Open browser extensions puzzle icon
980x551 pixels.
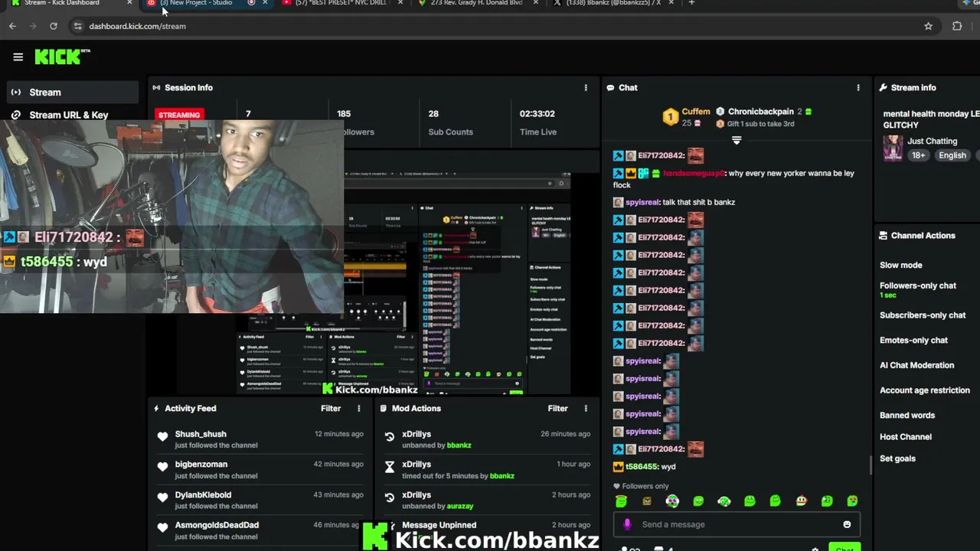click(957, 26)
